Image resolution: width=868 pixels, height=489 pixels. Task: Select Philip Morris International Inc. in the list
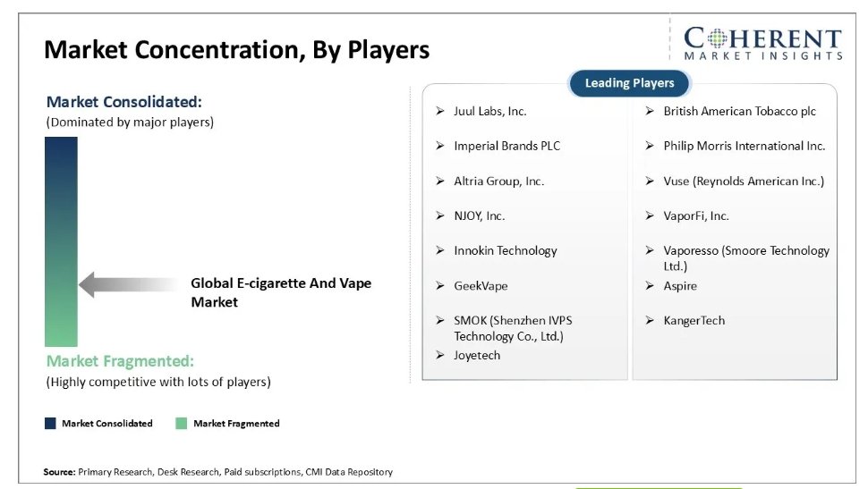click(744, 146)
